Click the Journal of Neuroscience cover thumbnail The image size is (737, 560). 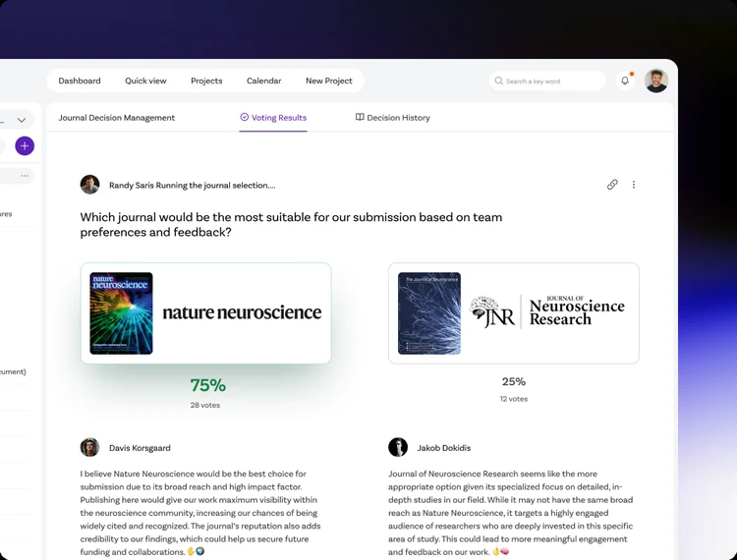point(429,313)
